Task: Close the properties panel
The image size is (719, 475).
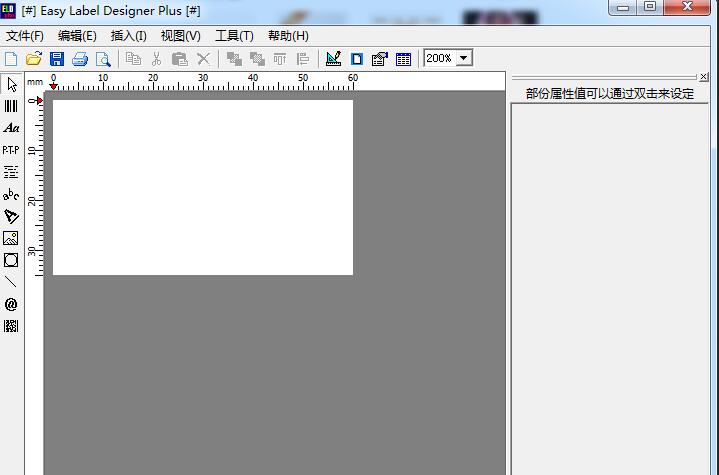Action: point(704,77)
